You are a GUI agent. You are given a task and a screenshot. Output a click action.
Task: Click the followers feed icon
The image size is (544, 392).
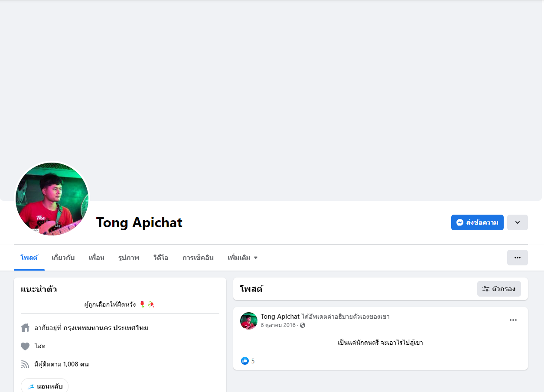point(25,364)
